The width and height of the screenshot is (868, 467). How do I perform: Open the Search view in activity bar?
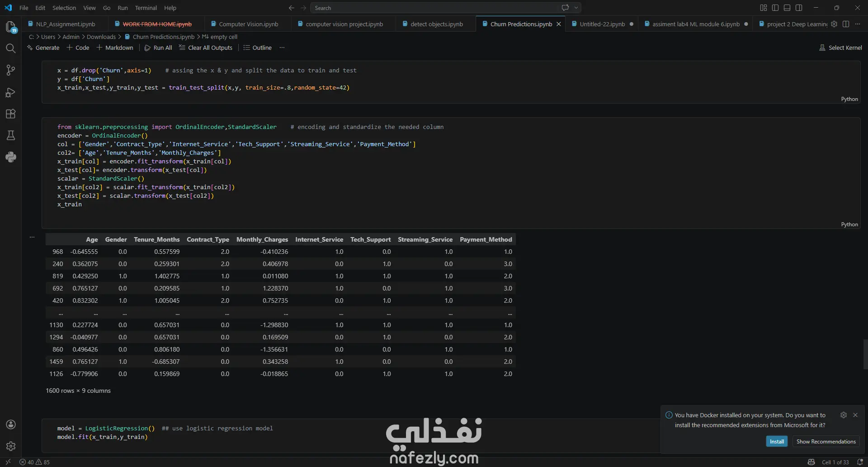pyautogui.click(x=11, y=48)
